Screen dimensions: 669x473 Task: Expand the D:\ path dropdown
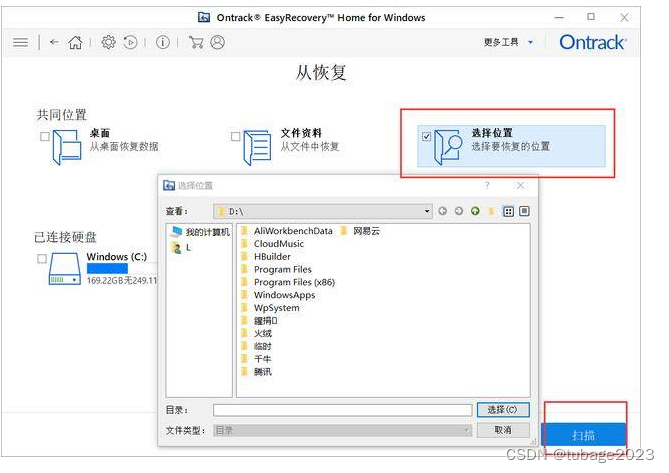click(x=427, y=211)
